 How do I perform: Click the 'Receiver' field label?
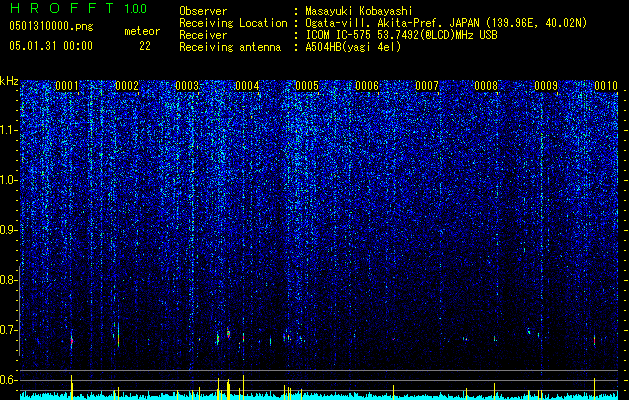click(x=203, y=35)
